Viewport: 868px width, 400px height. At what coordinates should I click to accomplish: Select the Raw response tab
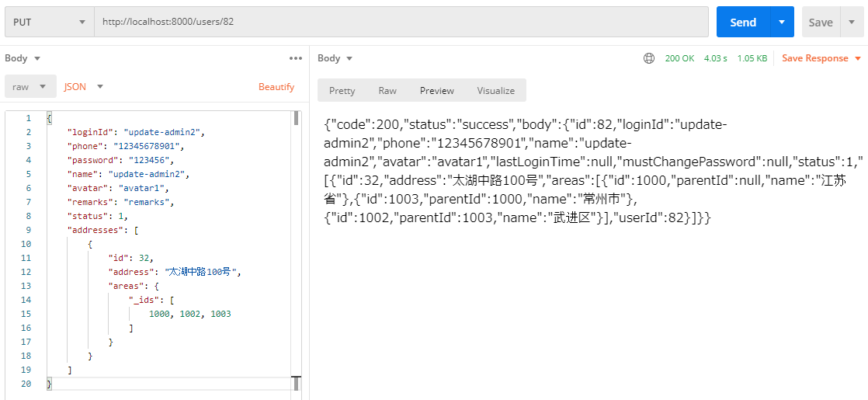coord(387,91)
